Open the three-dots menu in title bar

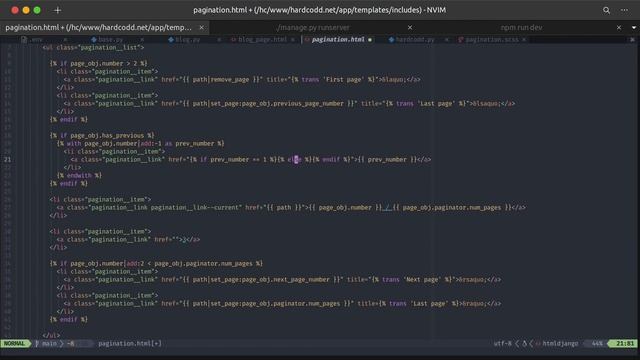[624, 10]
